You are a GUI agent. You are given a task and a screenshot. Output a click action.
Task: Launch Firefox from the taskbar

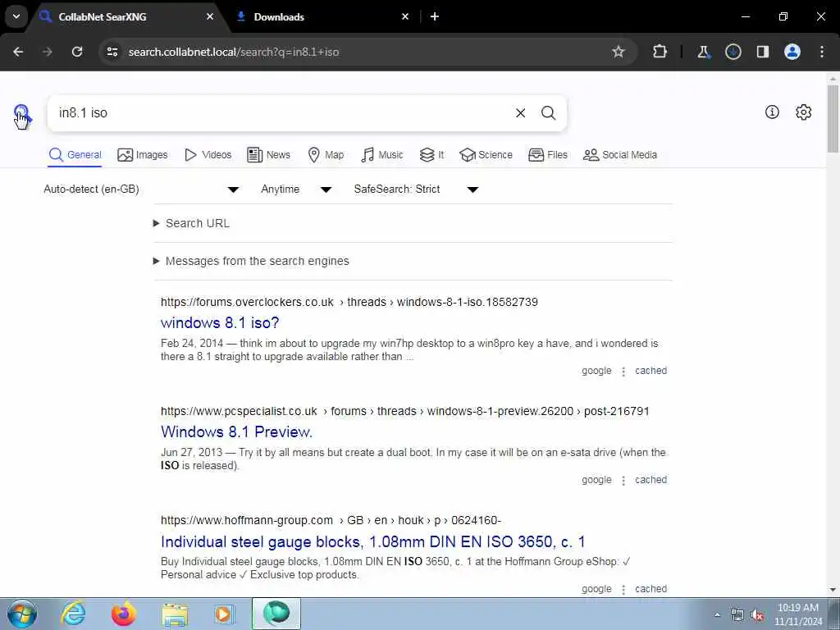[124, 614]
